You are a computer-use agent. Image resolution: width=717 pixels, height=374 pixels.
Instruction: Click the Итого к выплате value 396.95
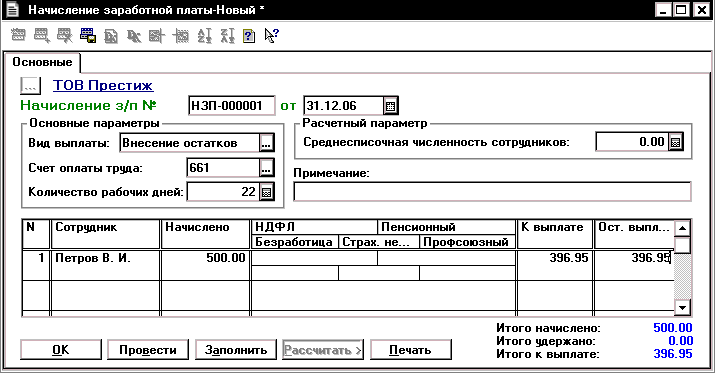click(673, 354)
